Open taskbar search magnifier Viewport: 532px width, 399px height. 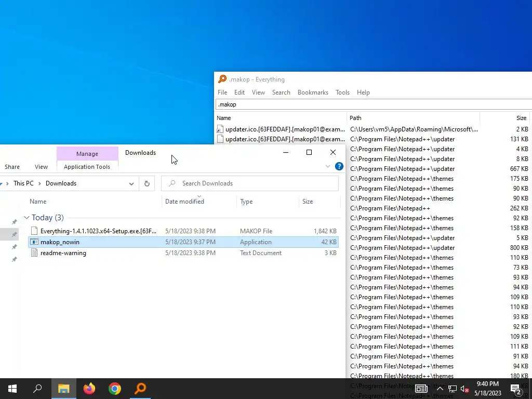pyautogui.click(x=37, y=389)
